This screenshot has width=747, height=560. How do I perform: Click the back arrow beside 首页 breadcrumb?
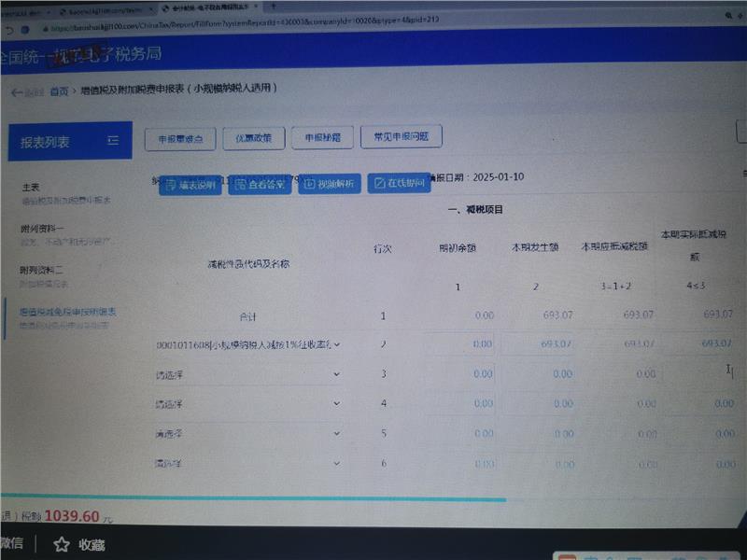(x=17, y=91)
